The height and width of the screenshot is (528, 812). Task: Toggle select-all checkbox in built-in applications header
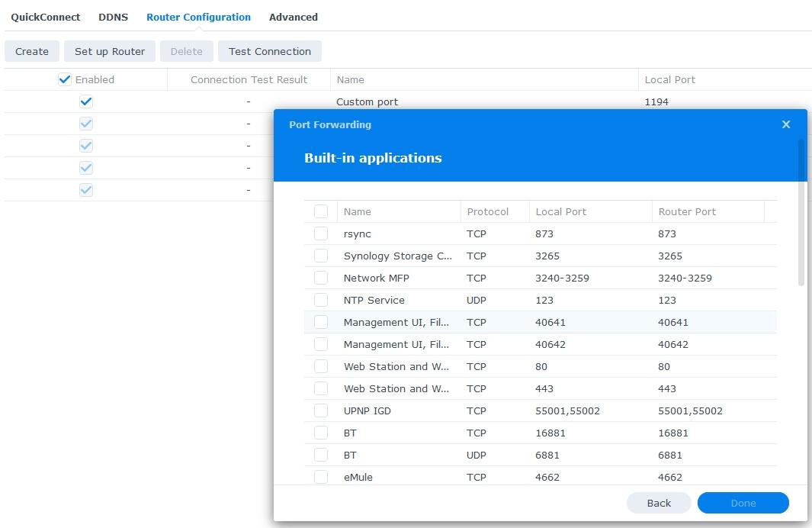(x=321, y=211)
